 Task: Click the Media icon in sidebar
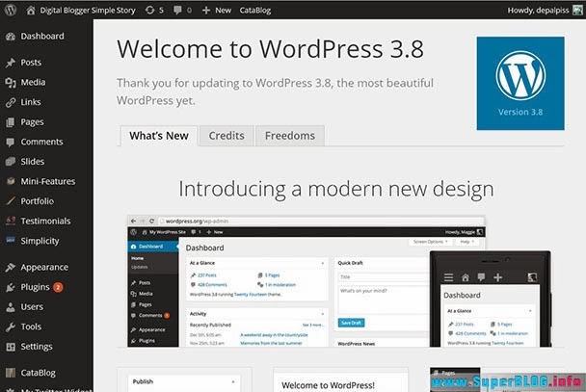(x=11, y=83)
